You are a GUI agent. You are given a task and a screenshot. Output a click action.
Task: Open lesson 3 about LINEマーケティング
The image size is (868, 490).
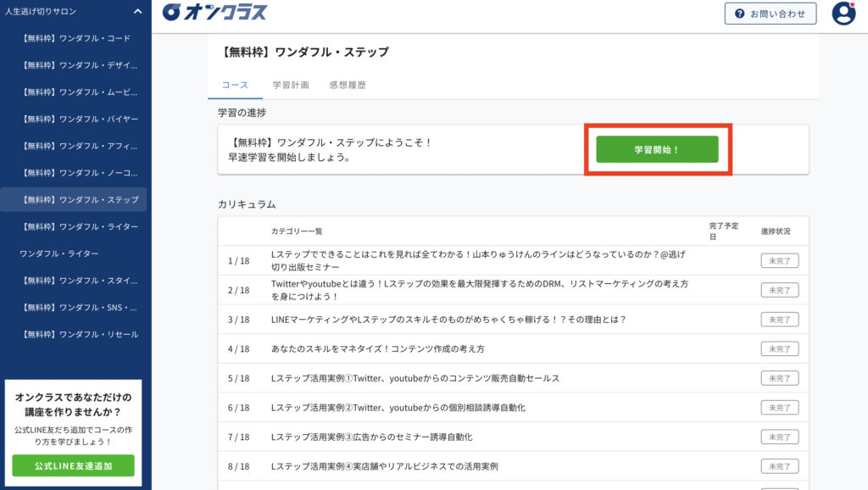pos(448,320)
